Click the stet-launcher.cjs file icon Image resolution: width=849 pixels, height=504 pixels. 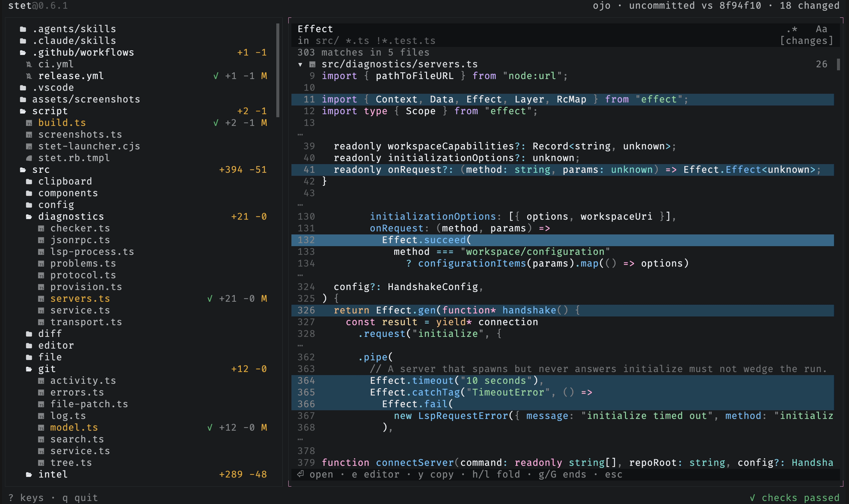pyautogui.click(x=29, y=146)
